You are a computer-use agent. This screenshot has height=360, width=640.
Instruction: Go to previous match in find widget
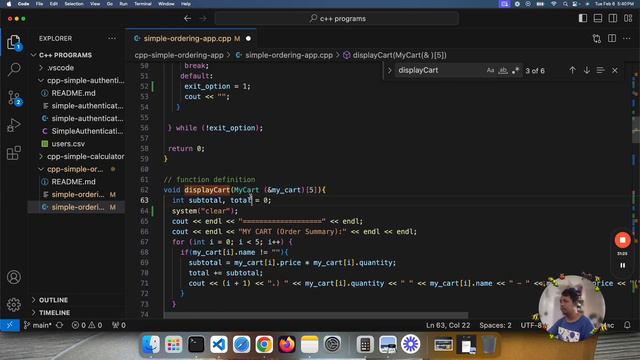572,70
